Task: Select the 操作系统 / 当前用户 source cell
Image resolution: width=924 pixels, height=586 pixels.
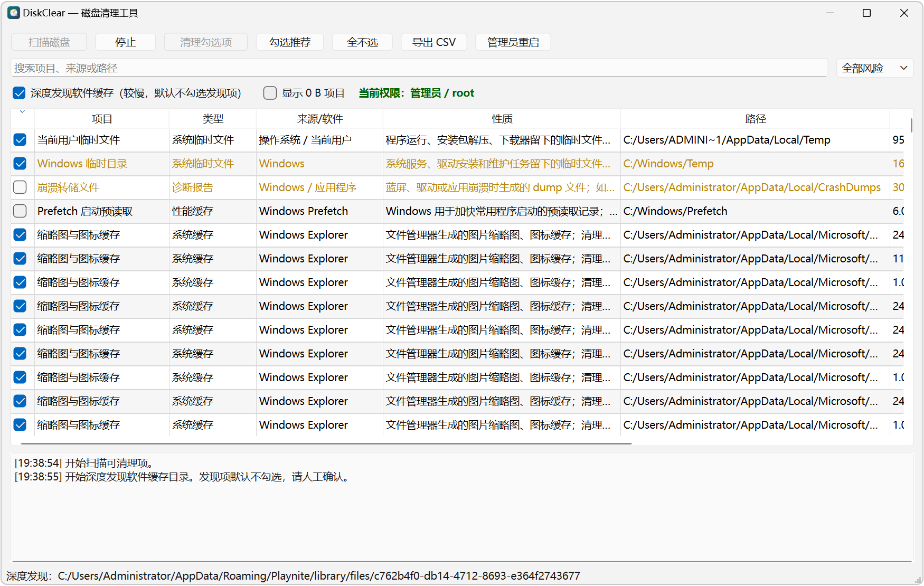Action: (x=319, y=140)
